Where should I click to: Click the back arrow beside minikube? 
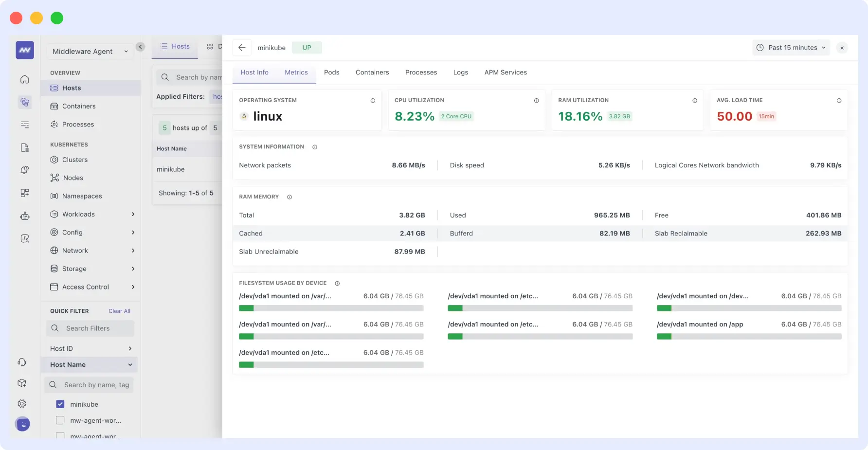(242, 47)
